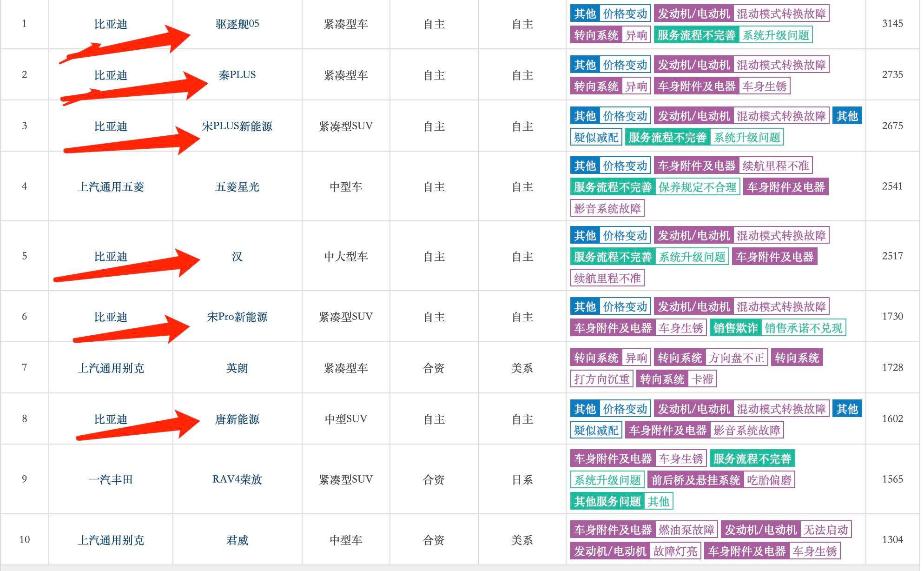This screenshot has width=924, height=571.
Task: Click complaint count 2541
Action: 892,186
